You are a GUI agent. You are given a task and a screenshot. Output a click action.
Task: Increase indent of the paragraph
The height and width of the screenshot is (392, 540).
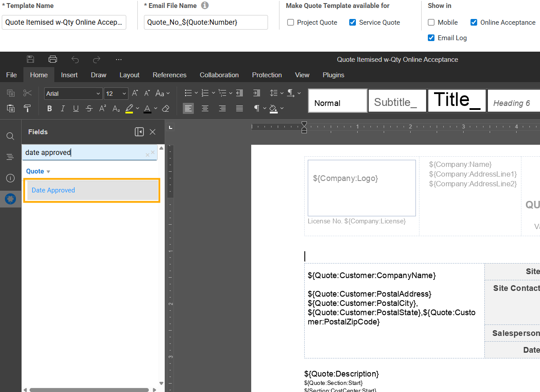(x=257, y=93)
